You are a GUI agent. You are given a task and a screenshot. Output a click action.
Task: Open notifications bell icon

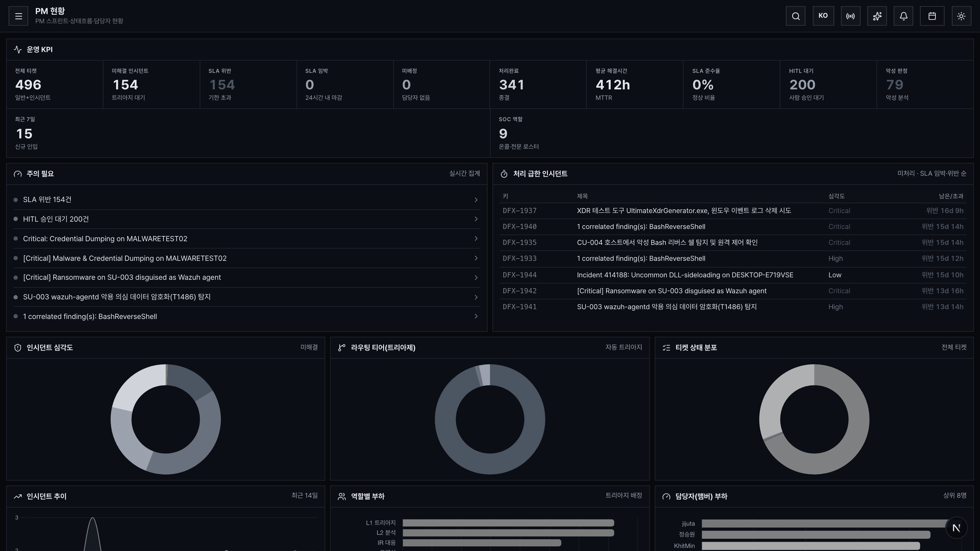[903, 16]
